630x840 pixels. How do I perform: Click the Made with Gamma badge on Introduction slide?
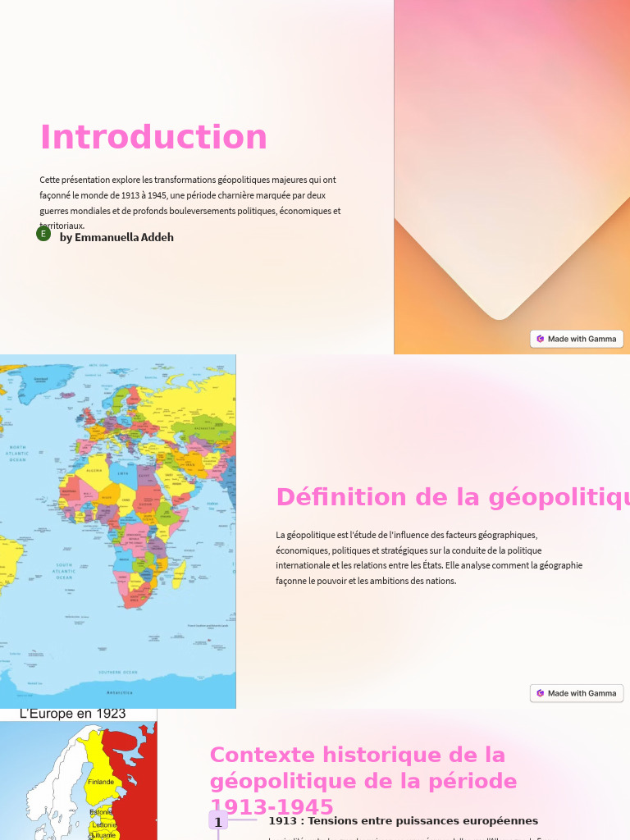point(577,339)
